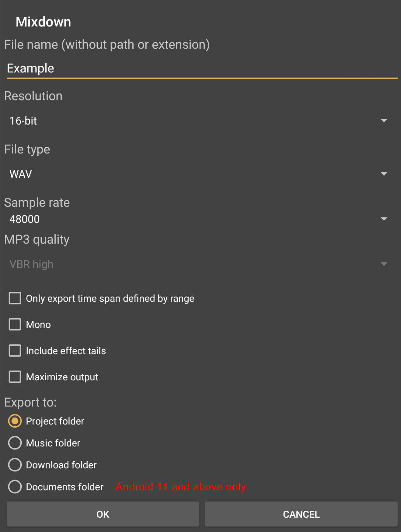Image resolution: width=401 pixels, height=532 pixels.
Task: Choose Music folder as export destination
Action: pyautogui.click(x=15, y=443)
